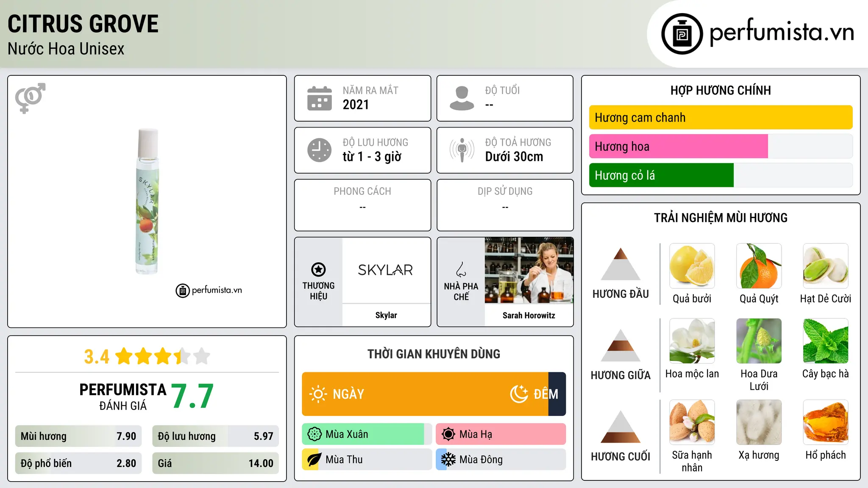Open the Quả Quýt note image

click(x=759, y=266)
